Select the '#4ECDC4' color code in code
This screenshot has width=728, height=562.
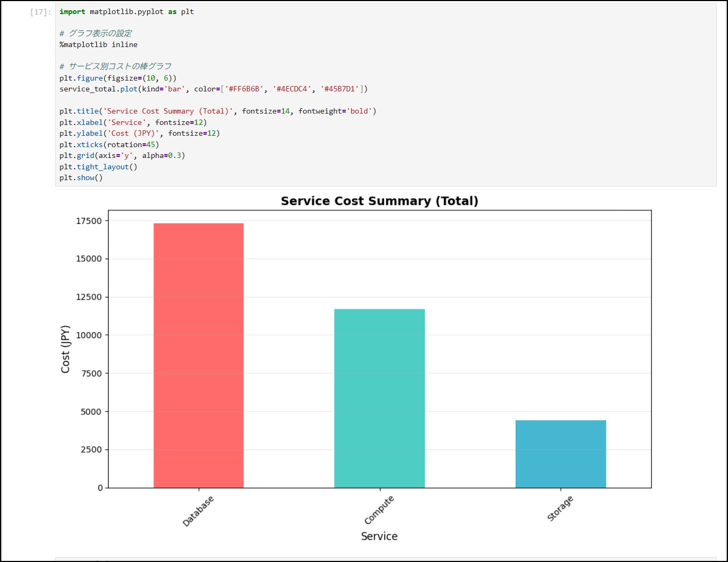point(292,89)
